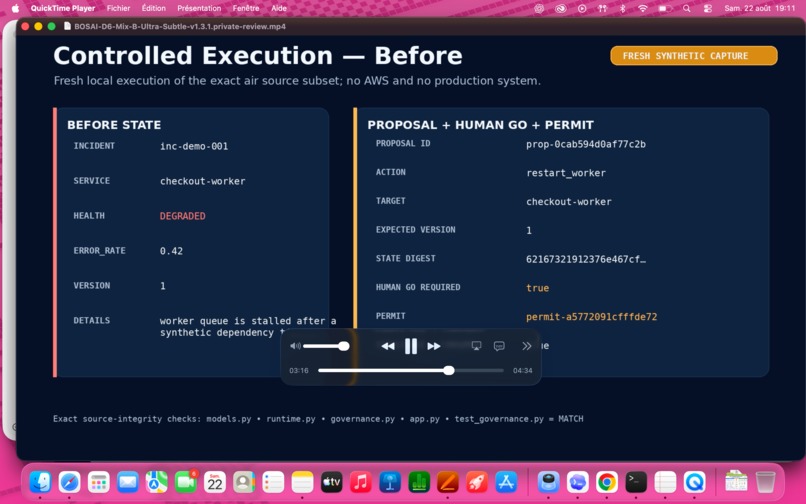The width and height of the screenshot is (806, 504).
Task: Open the ChatGPT menu bar icon
Action: [x=539, y=8]
